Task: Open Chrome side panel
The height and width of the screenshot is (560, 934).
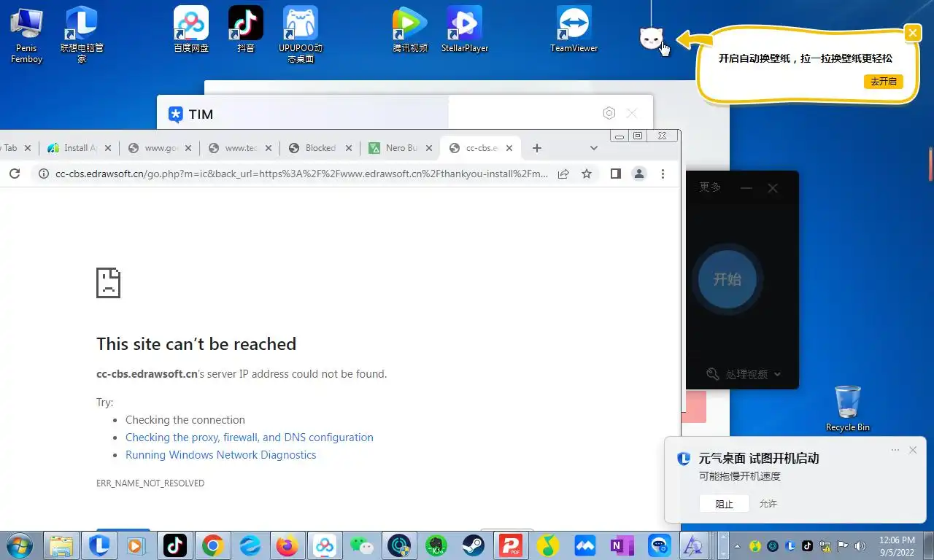Action: 616,174
